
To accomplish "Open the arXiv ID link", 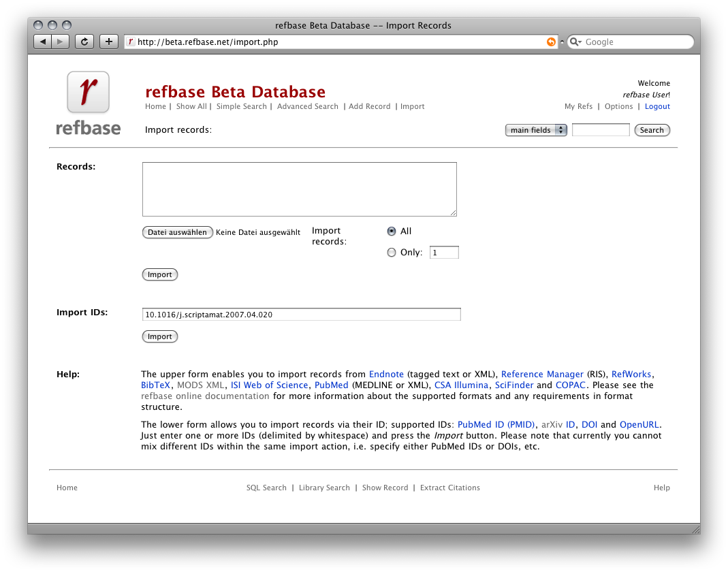I will [x=558, y=424].
